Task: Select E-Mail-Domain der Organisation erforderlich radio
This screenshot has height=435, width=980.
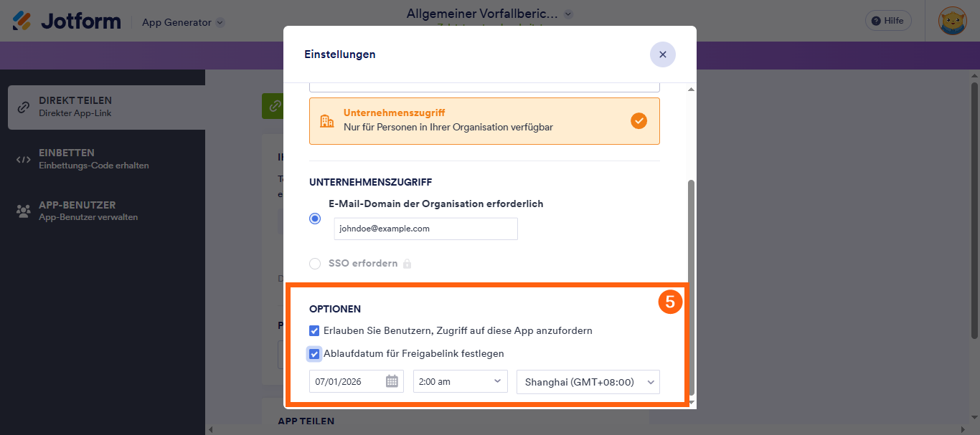Action: [x=315, y=219]
